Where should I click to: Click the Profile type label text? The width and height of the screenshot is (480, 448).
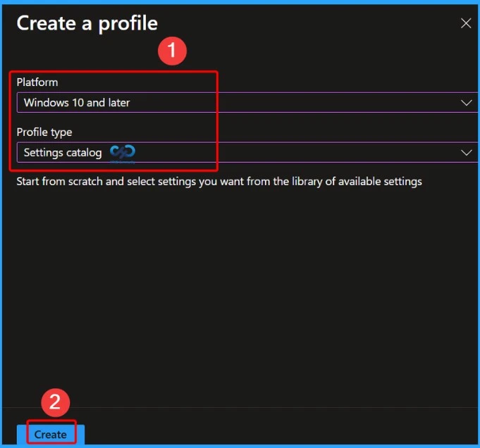pyautogui.click(x=44, y=132)
